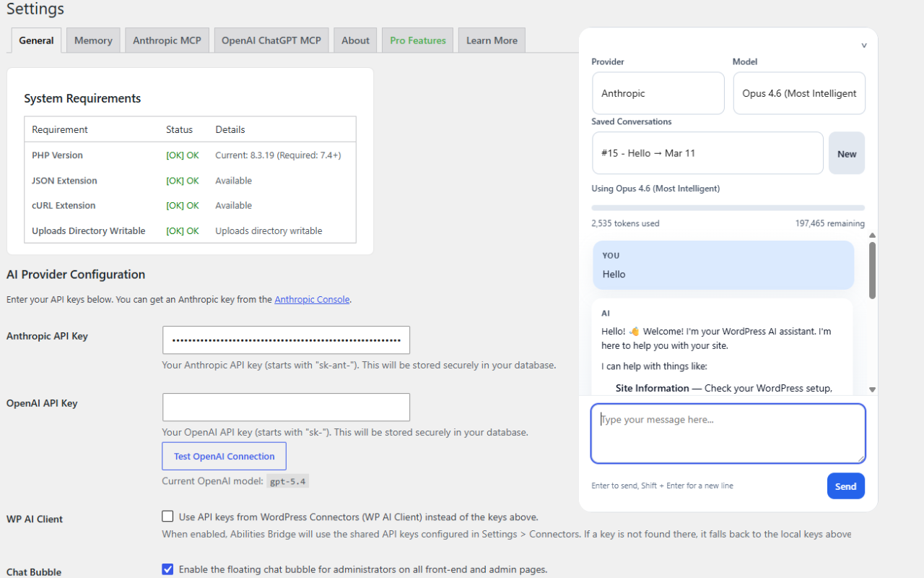Open the Anthropic Console link
The image size is (924, 578).
point(312,299)
